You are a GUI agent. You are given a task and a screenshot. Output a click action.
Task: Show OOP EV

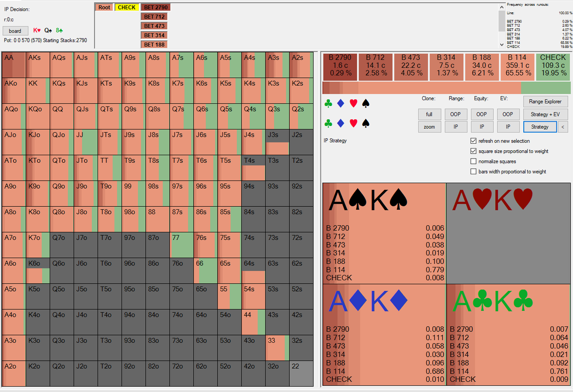tap(508, 114)
